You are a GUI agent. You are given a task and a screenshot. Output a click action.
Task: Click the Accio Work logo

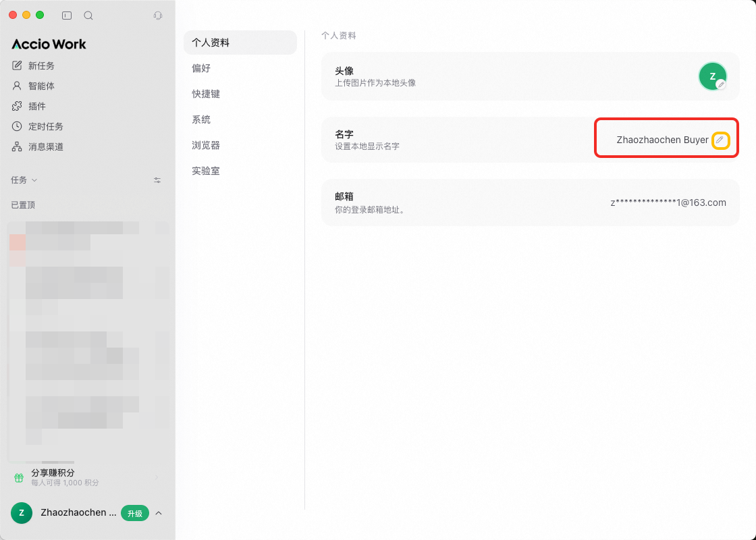pos(49,45)
